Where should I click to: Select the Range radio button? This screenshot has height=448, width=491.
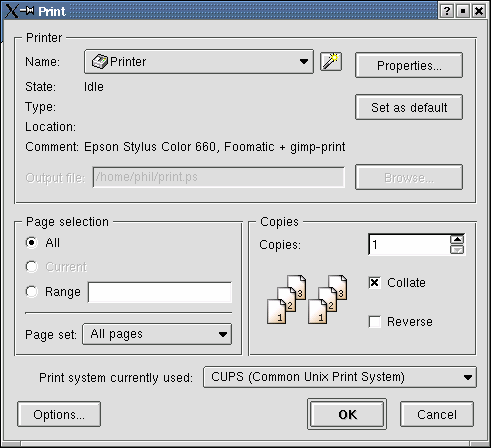pos(32,292)
